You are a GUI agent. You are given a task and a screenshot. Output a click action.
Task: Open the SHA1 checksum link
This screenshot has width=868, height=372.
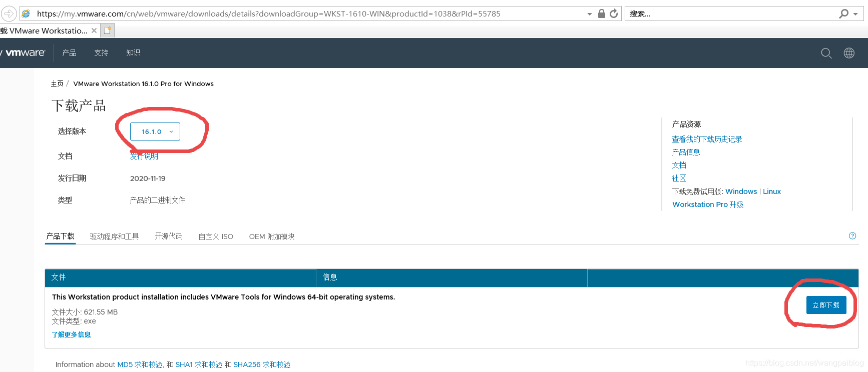[199, 364]
